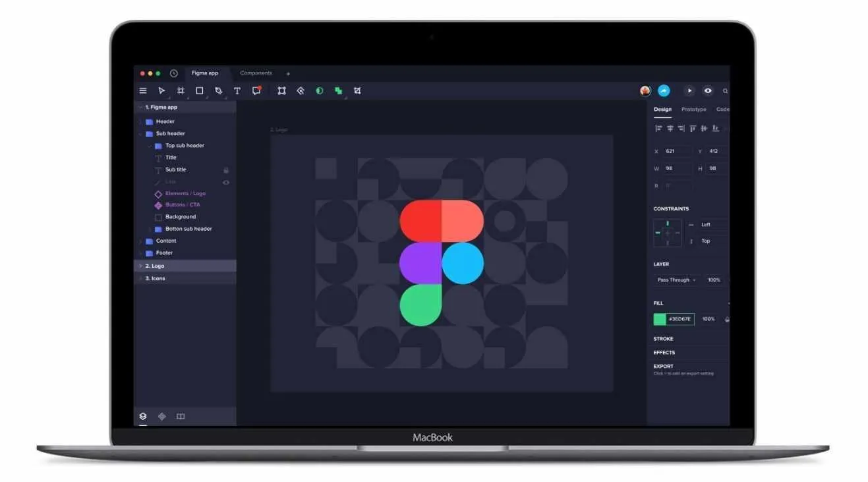Collapse the Sub header layer group
The height and width of the screenshot is (482, 868).
(140, 134)
